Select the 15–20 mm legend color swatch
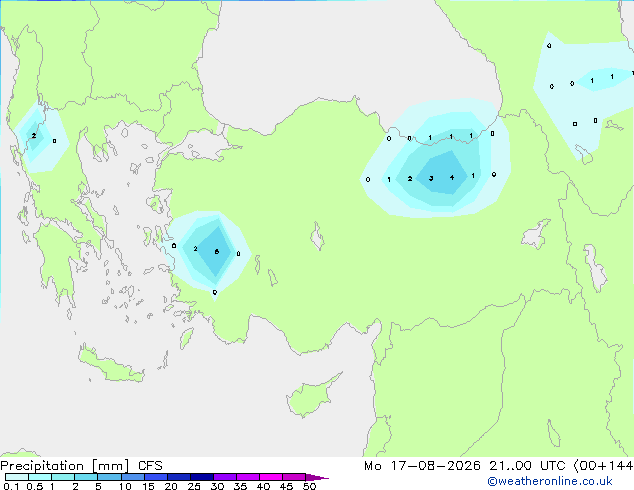This screenshot has width=634, height=490. pyautogui.click(x=155, y=477)
